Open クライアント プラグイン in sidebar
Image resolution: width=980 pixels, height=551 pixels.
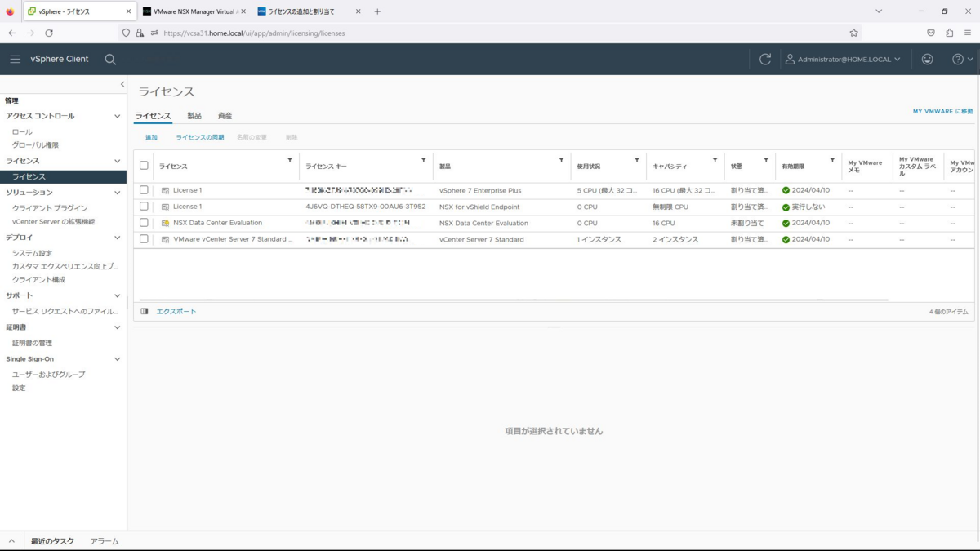click(50, 208)
